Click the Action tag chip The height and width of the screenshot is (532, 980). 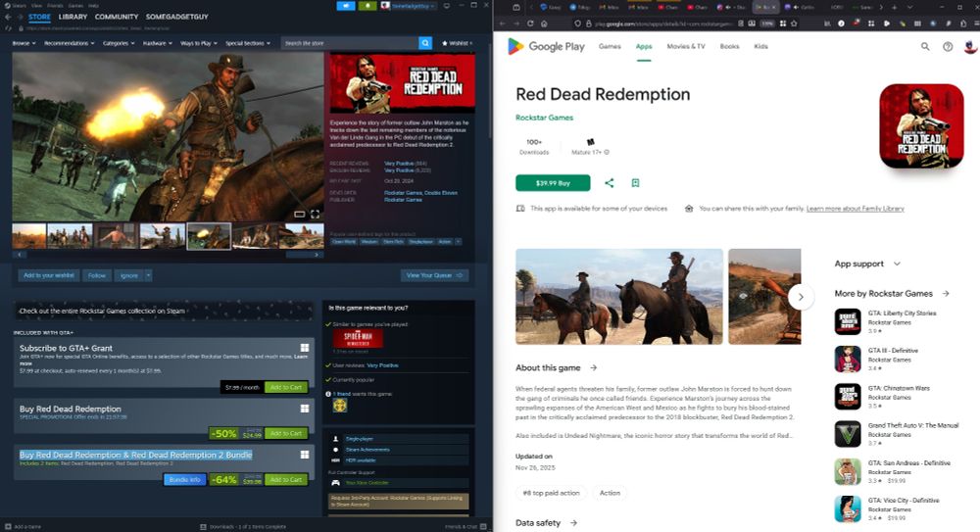610,493
